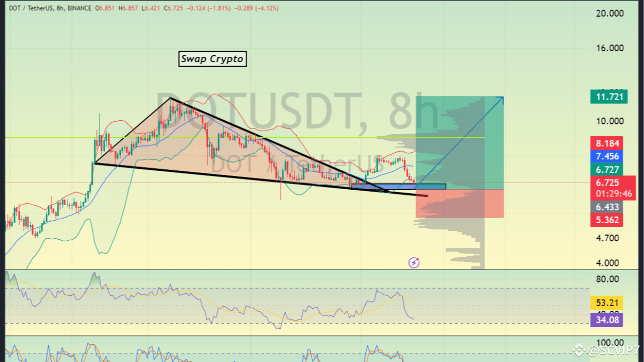The height and width of the screenshot is (362, 644).
Task: Click the 4.000 price axis label
Action: pyautogui.click(x=607, y=262)
